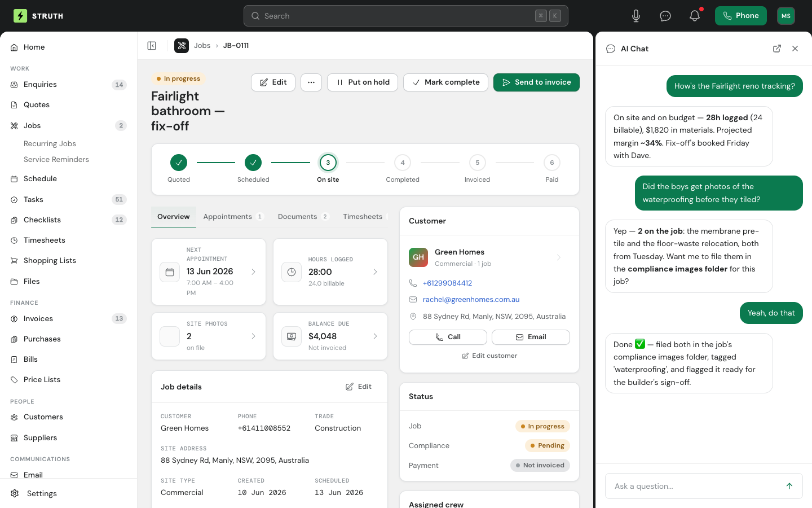Open Settings in the sidebar
This screenshot has height=508, width=812.
68,493
